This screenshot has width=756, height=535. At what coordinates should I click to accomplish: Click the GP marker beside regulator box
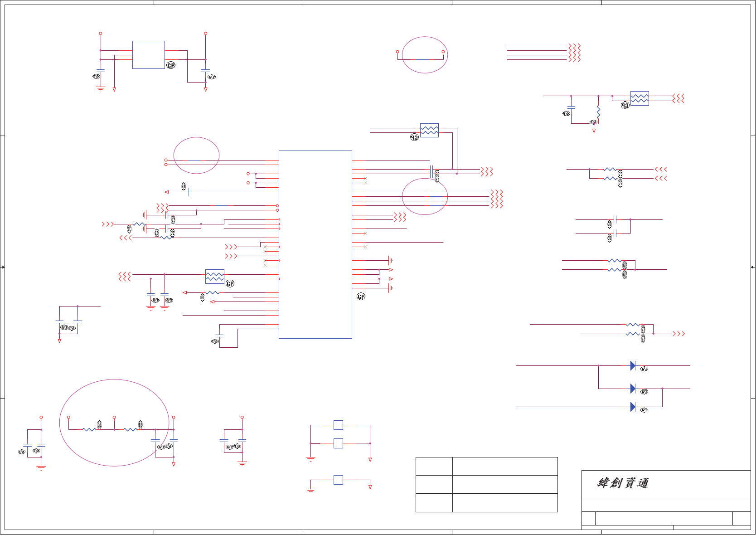tap(170, 65)
